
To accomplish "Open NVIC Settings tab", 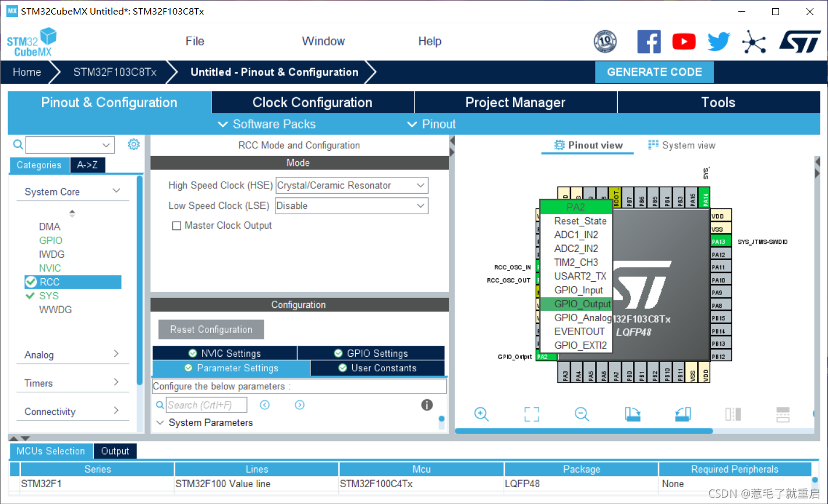I will 225,353.
